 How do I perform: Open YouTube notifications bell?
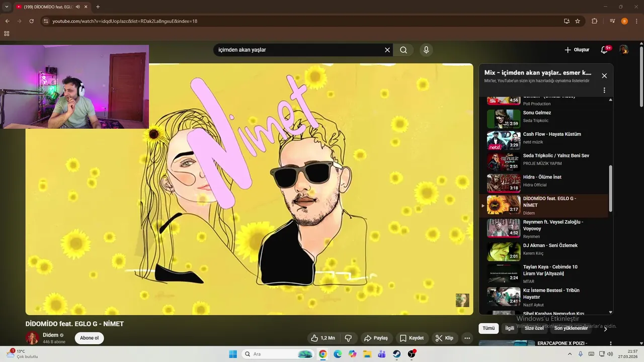605,50
